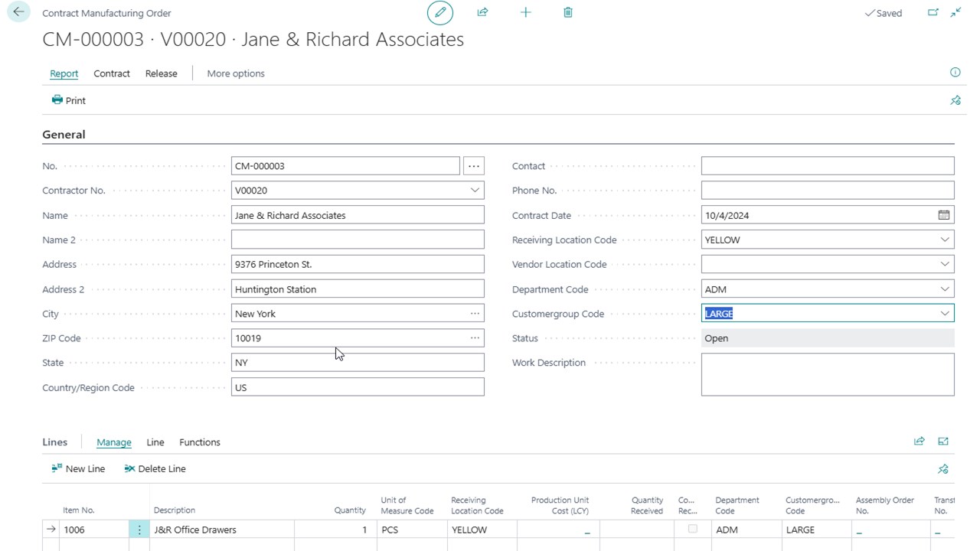Viewport: 980px width, 551px height.
Task: Click the pencil edit icon
Action: click(440, 12)
